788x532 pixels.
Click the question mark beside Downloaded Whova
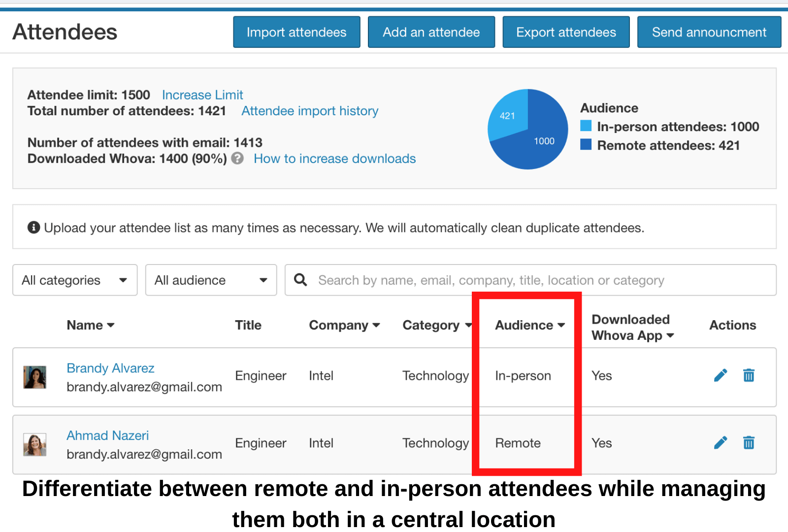point(238,159)
